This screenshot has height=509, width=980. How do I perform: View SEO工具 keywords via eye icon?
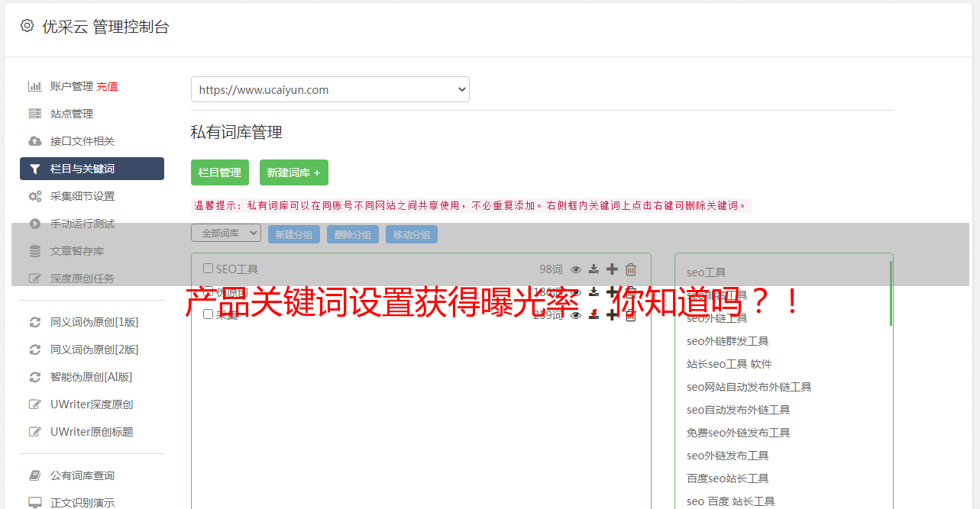tap(576, 269)
